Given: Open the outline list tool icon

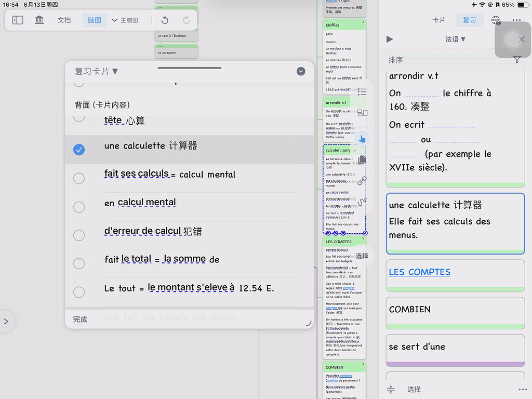Looking at the screenshot, I should pyautogui.click(x=362, y=92).
